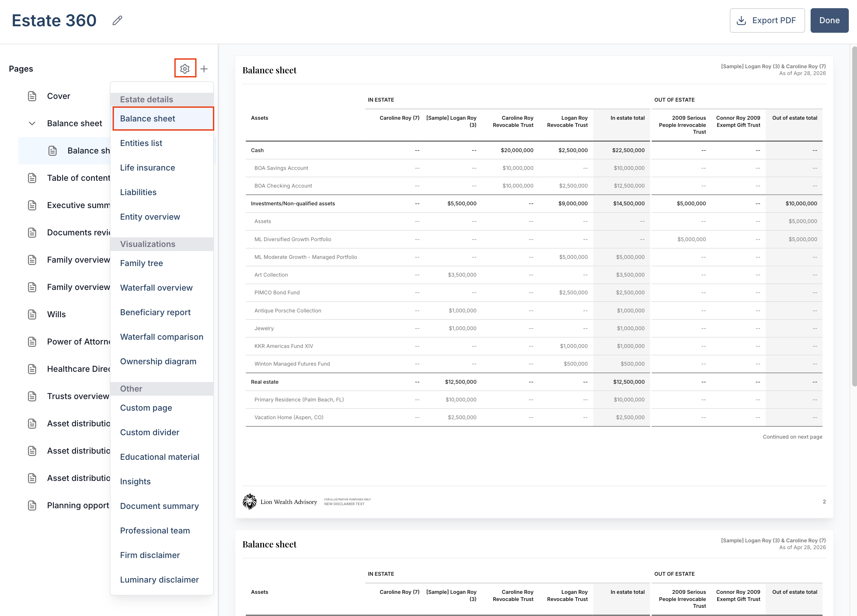Select Ownership diagram from the menu
This screenshot has height=616, width=857.
(162, 362)
